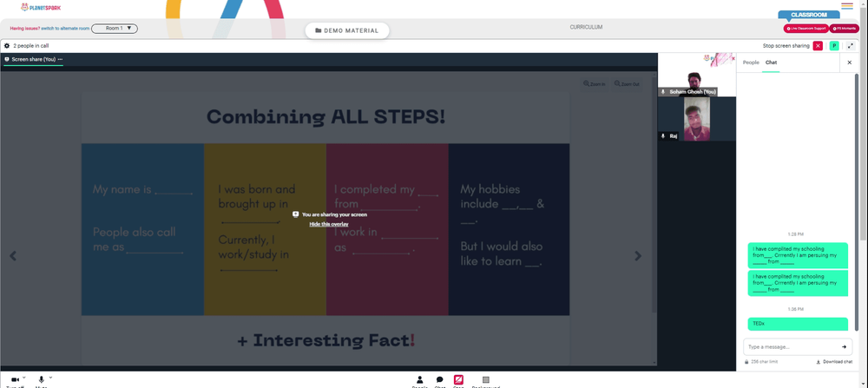
Task: Click the green P button
Action: pos(834,46)
